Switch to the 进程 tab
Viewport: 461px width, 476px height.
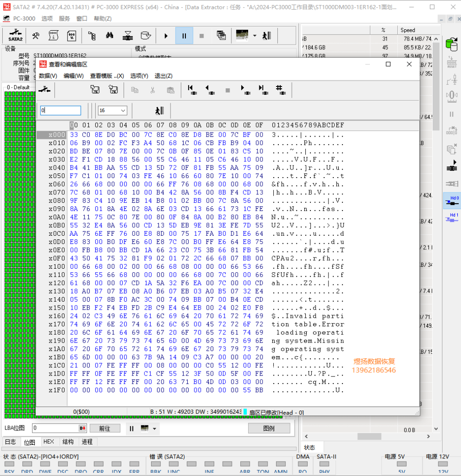coord(87,442)
